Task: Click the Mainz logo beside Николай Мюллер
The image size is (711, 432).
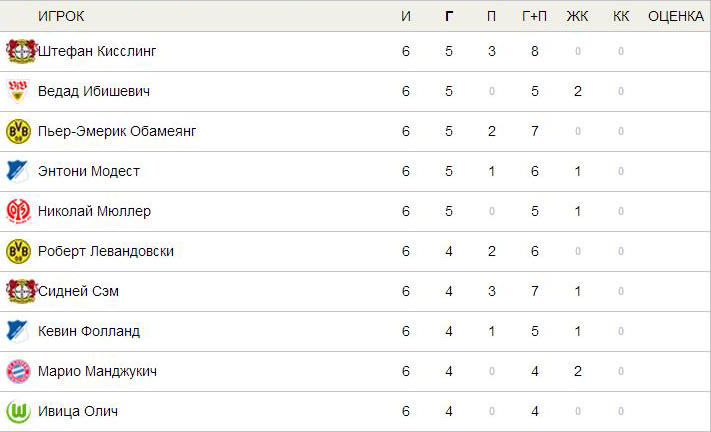Action: click(x=18, y=211)
